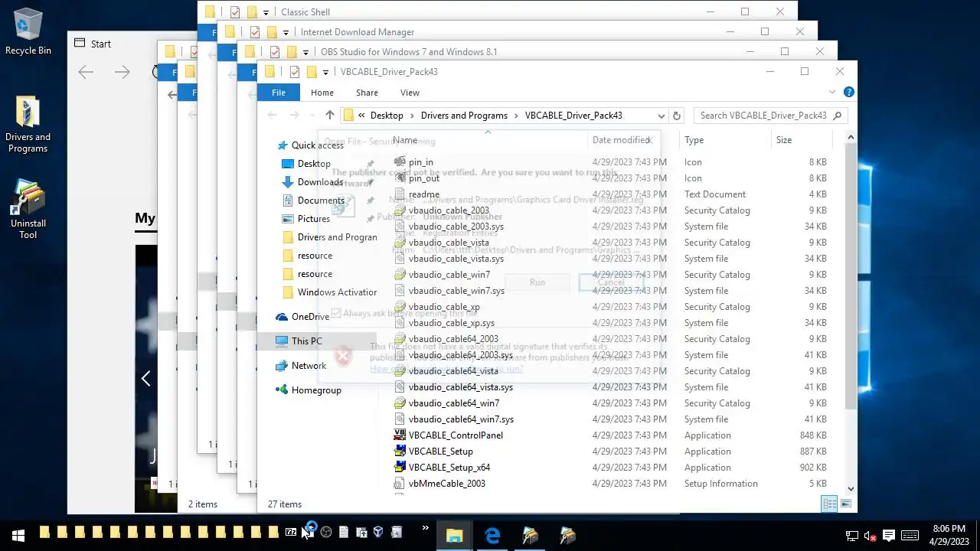980x551 pixels.
Task: Switch to details view layout
Action: [x=830, y=504]
